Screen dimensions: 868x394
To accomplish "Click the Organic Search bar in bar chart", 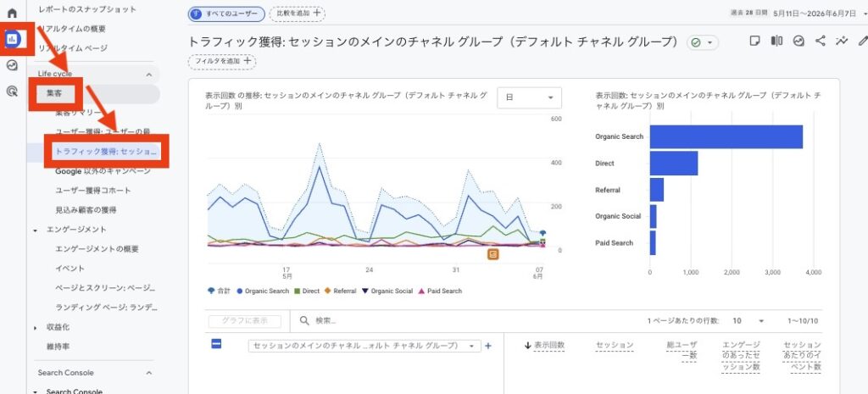I will 726,136.
